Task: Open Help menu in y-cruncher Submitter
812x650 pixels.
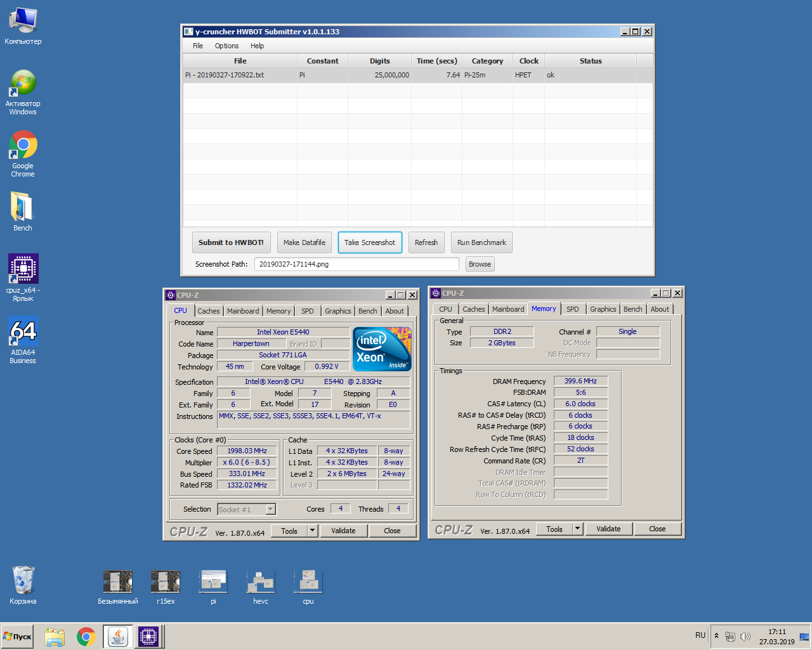Action: point(257,46)
